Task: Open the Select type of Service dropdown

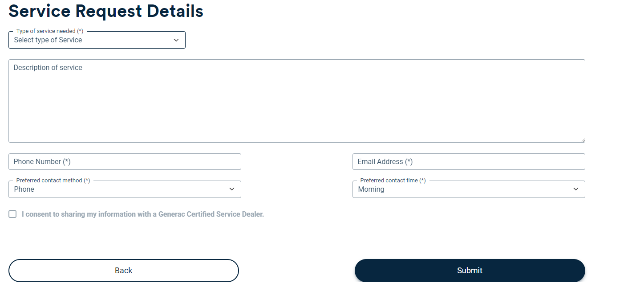Action: [x=97, y=40]
